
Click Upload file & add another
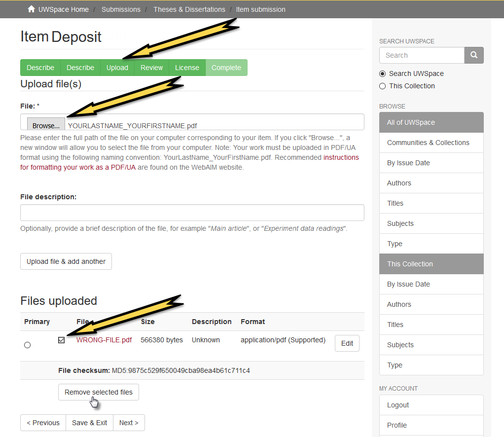66,261
